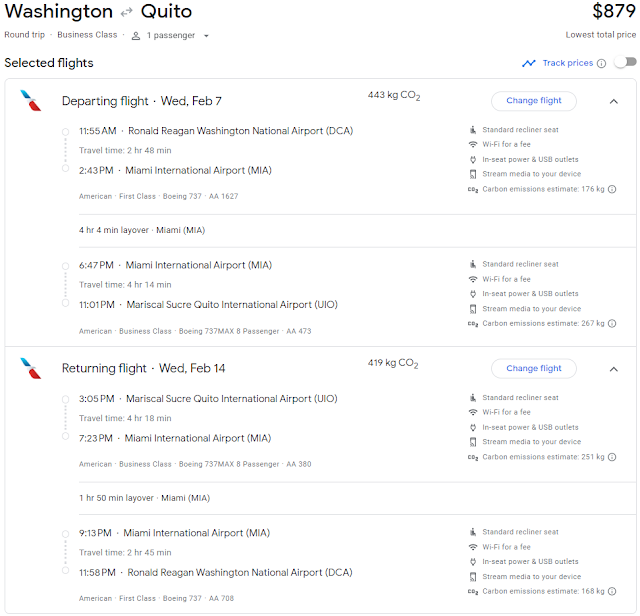Click the passenger person icon
This screenshot has height=616, width=640.
137,35
